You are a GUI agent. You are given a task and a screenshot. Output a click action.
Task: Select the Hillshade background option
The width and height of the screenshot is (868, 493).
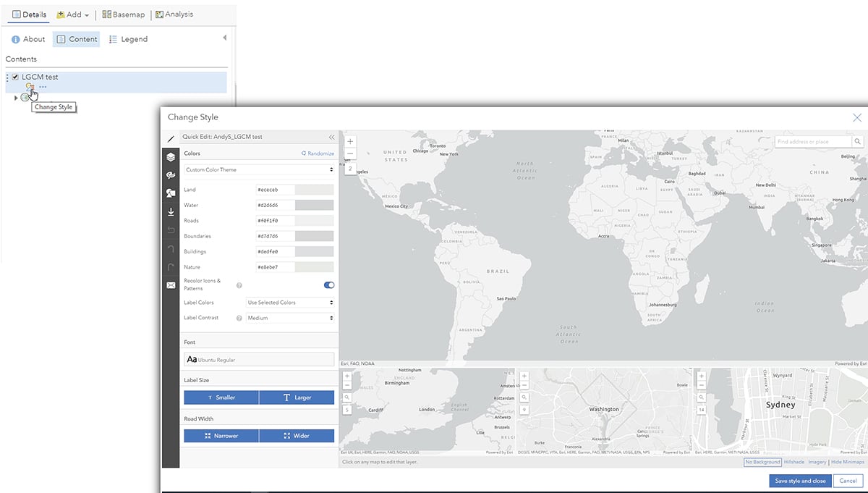point(794,462)
